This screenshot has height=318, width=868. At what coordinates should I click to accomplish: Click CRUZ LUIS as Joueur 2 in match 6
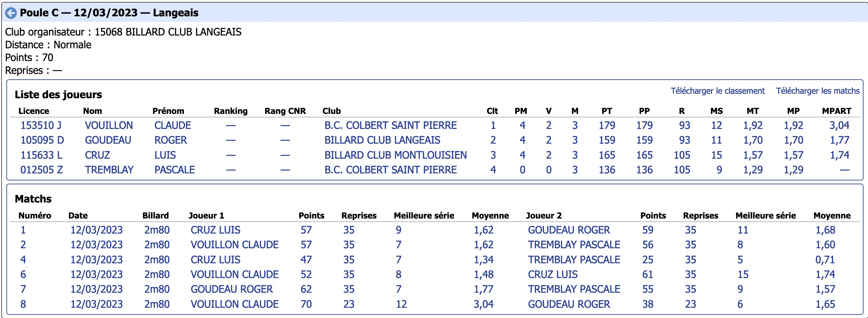pyautogui.click(x=552, y=274)
